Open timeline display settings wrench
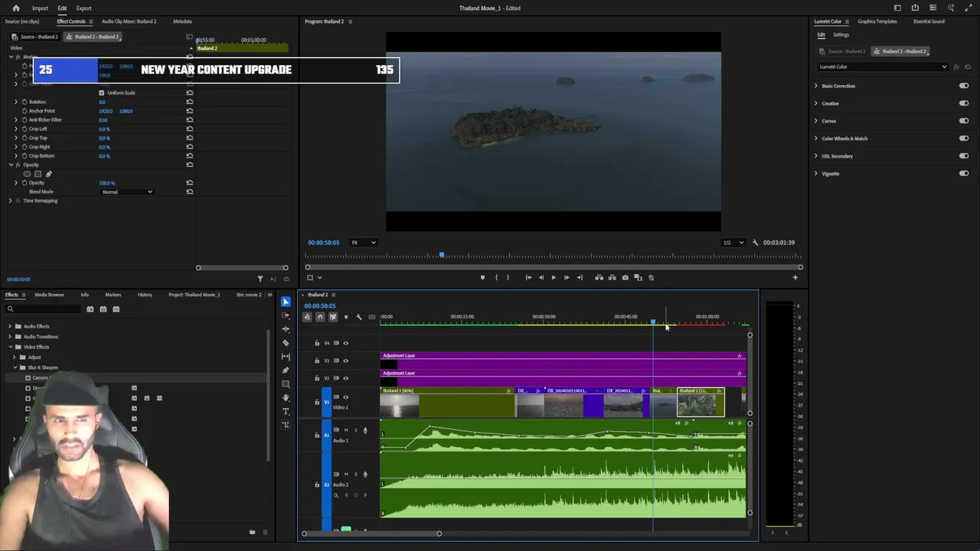This screenshot has height=551, width=980. pyautogui.click(x=358, y=317)
